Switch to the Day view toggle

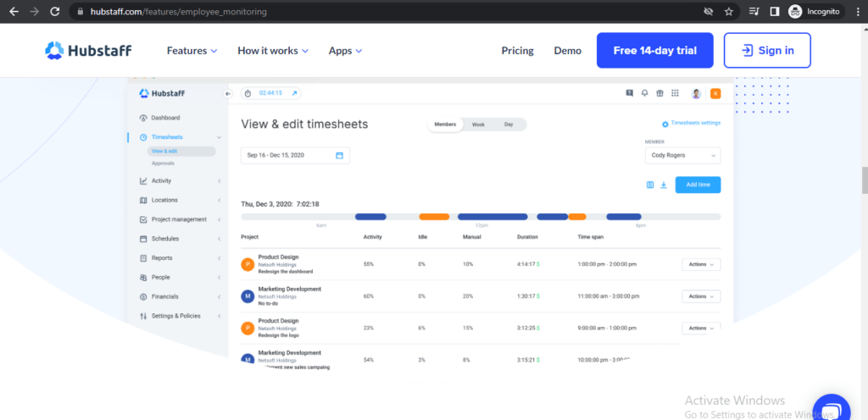pos(509,124)
